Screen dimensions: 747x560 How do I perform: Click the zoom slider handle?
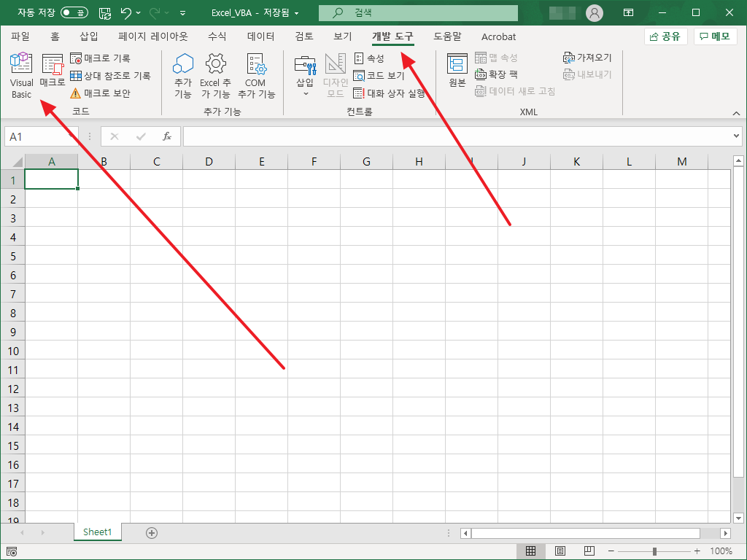(654, 551)
